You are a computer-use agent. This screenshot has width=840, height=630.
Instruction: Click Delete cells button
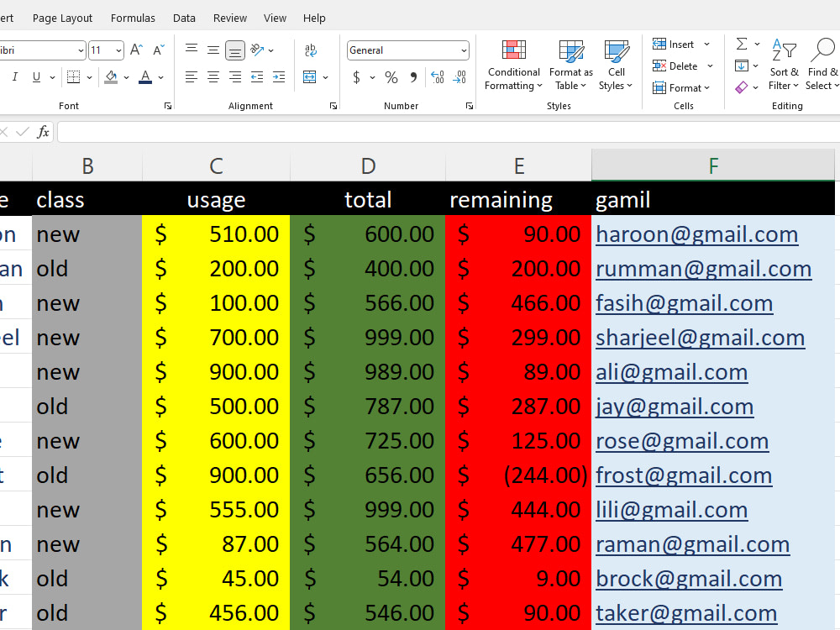click(x=675, y=66)
